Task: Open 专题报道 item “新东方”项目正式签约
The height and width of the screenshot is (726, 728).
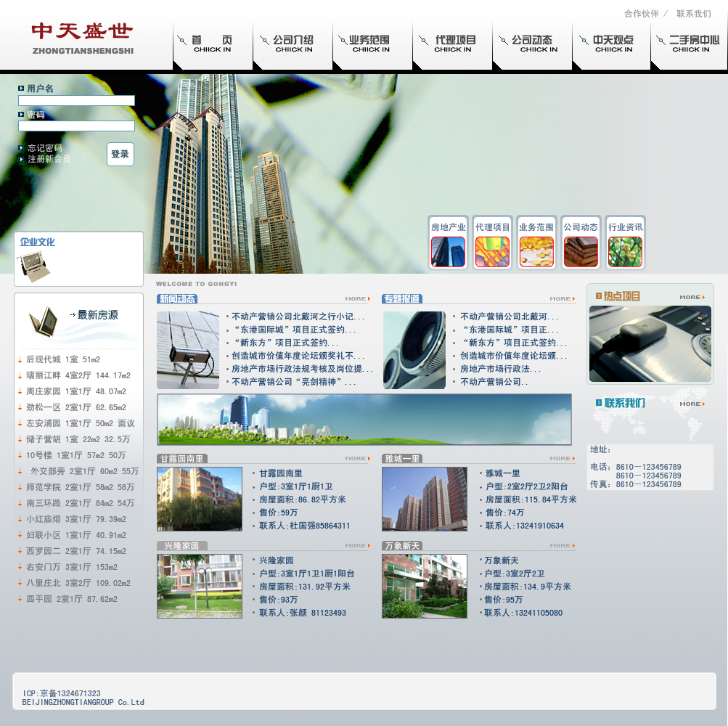Action: (513, 343)
